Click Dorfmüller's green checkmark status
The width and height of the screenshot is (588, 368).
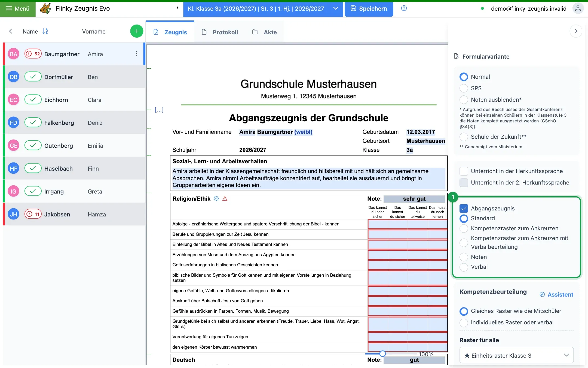[33, 77]
